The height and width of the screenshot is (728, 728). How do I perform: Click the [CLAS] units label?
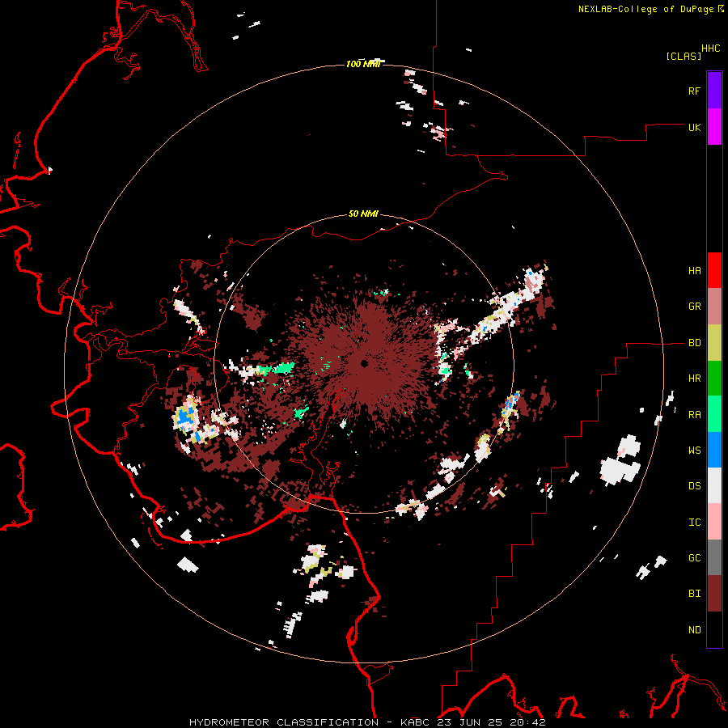684,57
